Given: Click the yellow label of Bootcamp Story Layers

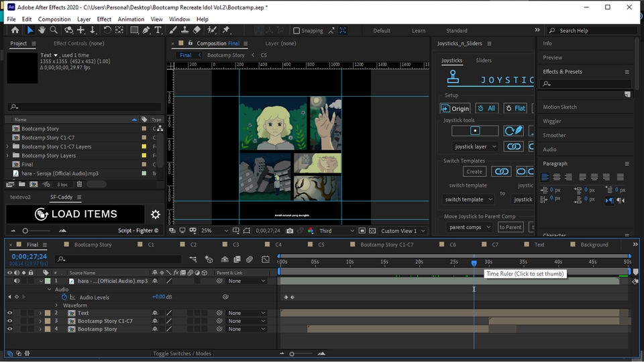Looking at the screenshot, I should tap(144, 156).
